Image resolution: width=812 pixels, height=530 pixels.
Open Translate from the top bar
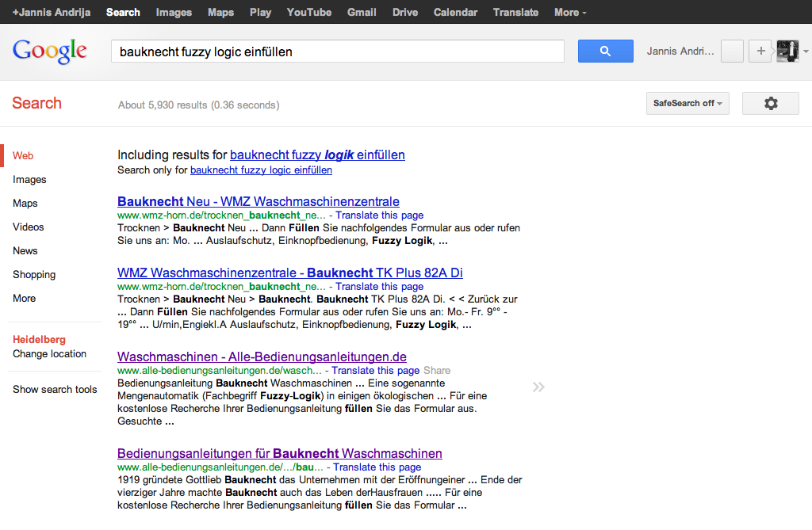tap(515, 12)
